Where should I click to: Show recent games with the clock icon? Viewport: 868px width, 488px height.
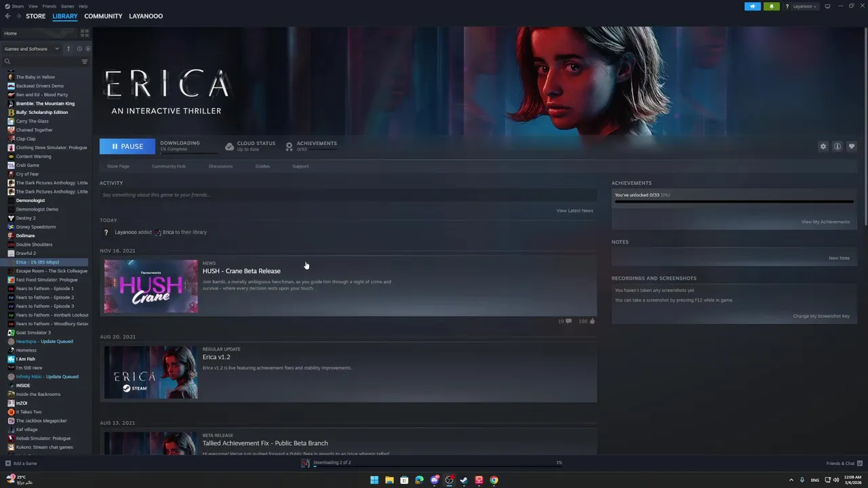pos(79,49)
